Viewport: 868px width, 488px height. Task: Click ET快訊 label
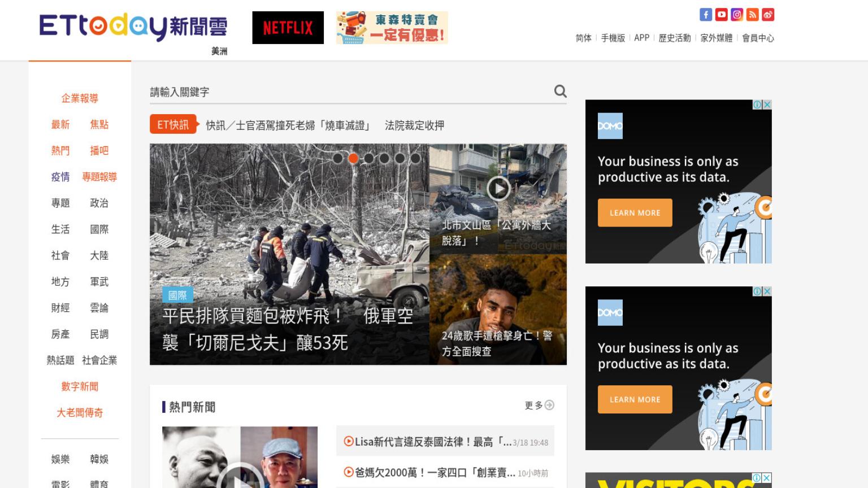pyautogui.click(x=173, y=125)
